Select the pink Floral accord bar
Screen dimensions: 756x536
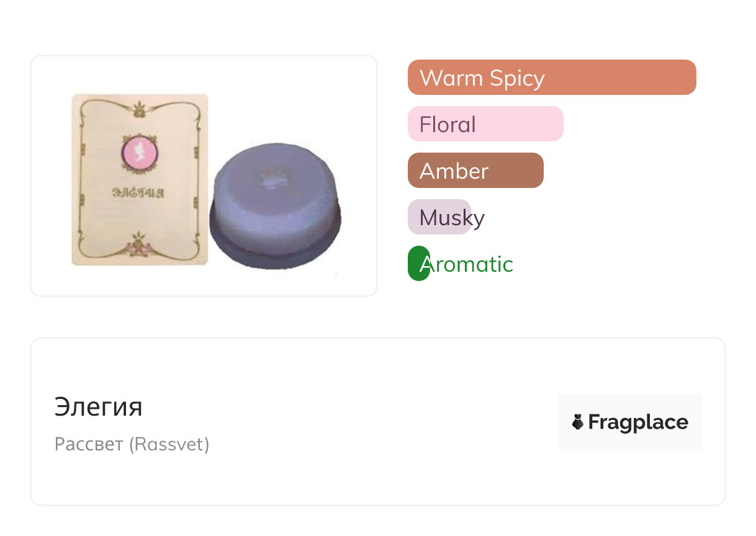coord(485,124)
